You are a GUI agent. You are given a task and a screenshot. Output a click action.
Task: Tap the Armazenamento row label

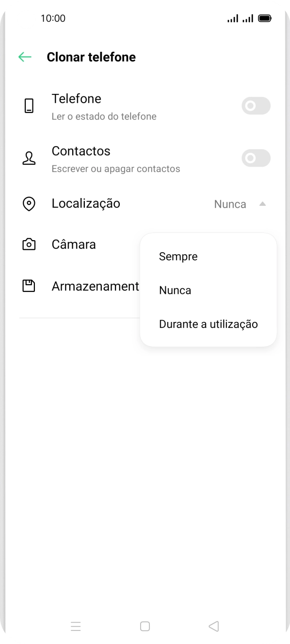click(x=95, y=286)
